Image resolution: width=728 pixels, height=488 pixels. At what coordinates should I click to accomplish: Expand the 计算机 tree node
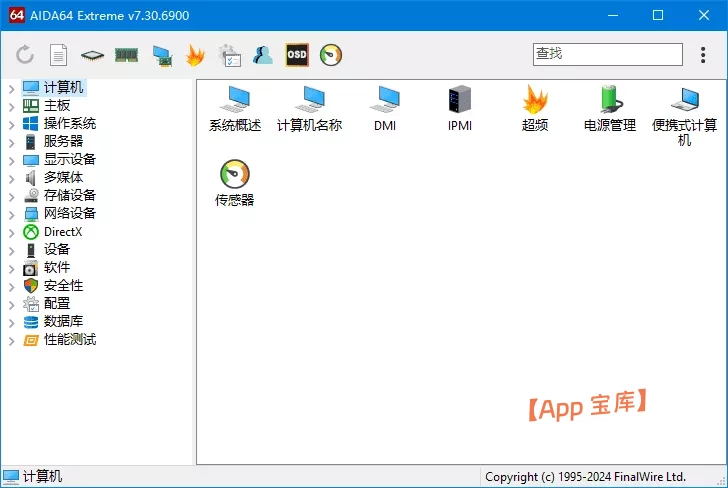tap(12, 88)
